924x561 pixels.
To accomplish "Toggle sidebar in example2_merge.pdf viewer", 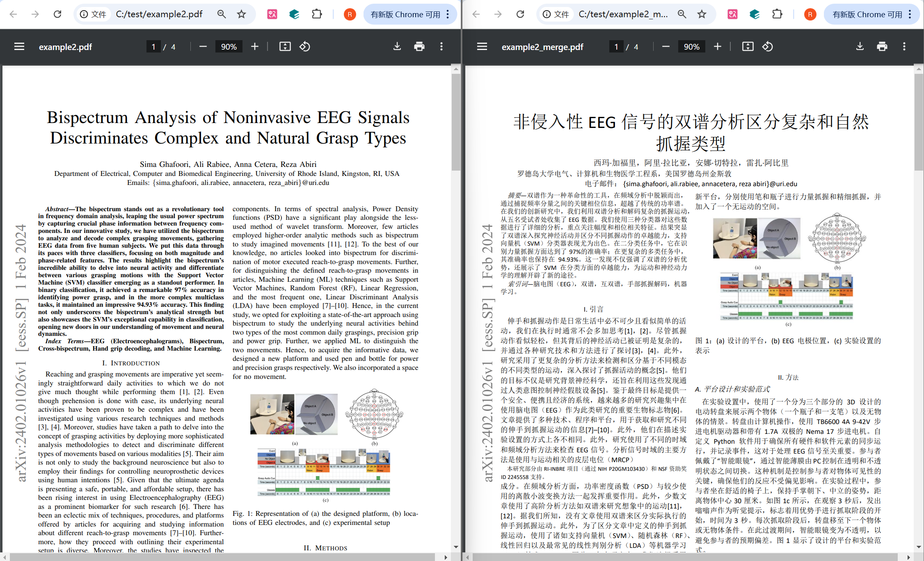I will point(482,47).
